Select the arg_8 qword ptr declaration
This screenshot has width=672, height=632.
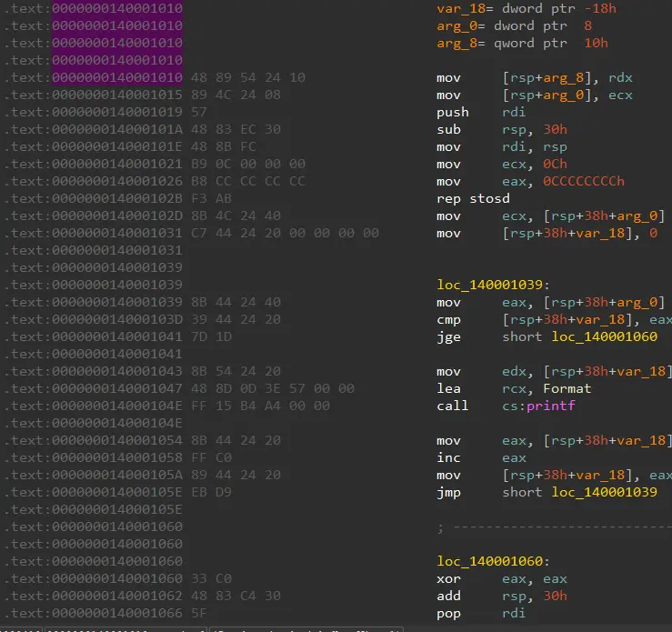click(x=523, y=43)
